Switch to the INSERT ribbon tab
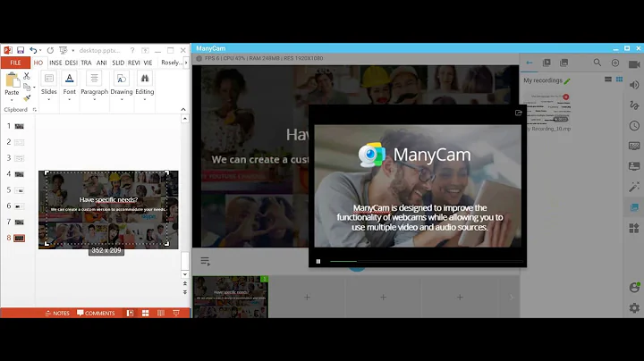The image size is (644, 361). tap(55, 63)
